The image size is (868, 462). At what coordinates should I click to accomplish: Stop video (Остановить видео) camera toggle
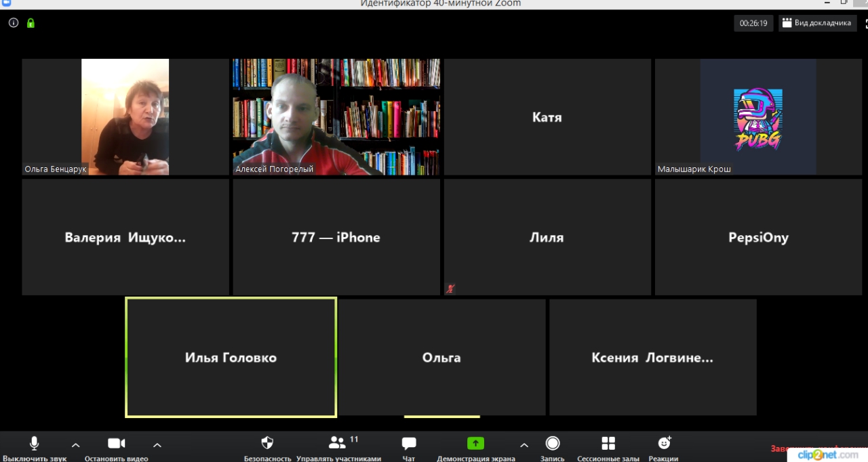(x=116, y=444)
